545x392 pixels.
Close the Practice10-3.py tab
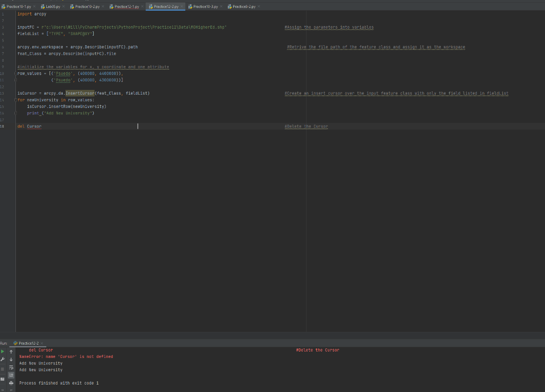point(221,6)
